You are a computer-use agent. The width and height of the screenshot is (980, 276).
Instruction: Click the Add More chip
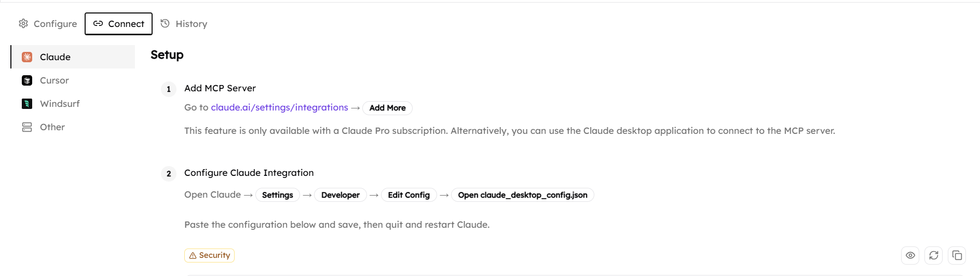coord(388,108)
